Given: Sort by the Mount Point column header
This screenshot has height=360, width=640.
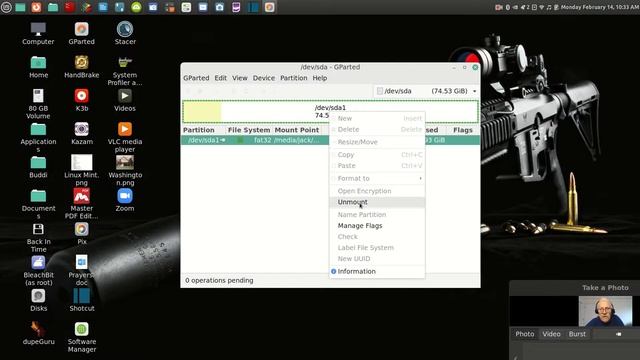Looking at the screenshot, I should coord(297,130).
